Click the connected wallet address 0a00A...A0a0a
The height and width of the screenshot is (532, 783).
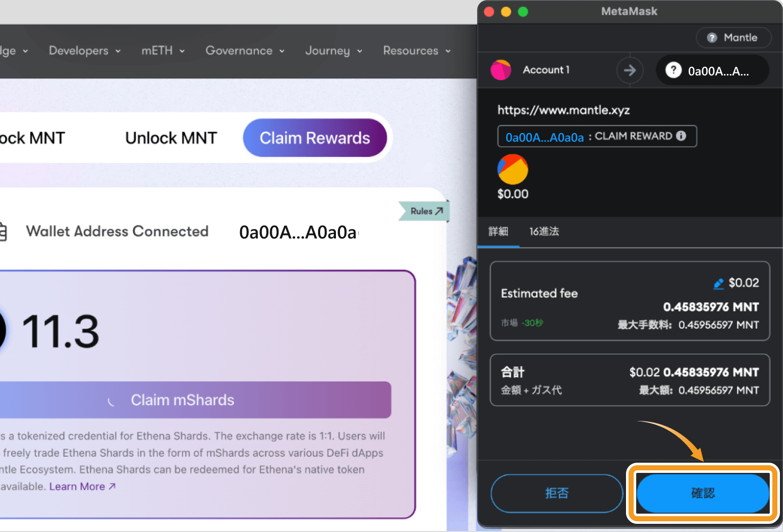coord(299,232)
